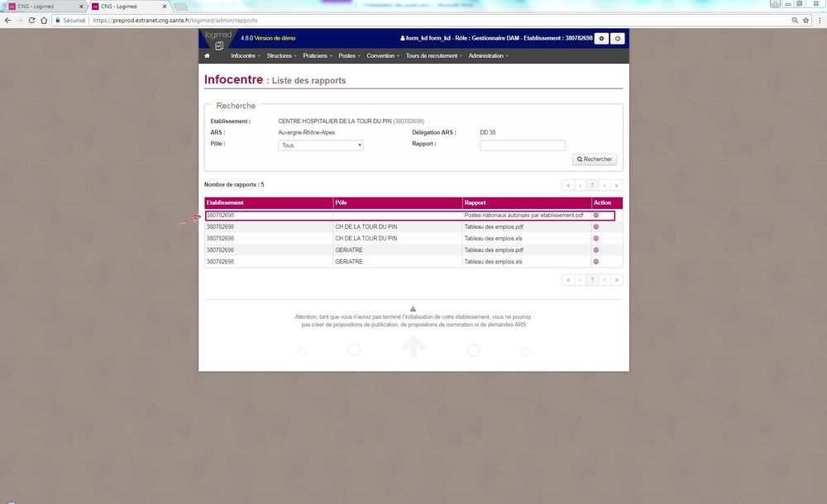Open report icon for Postes nationaux autorisés
Image resolution: width=827 pixels, height=504 pixels.
click(596, 215)
